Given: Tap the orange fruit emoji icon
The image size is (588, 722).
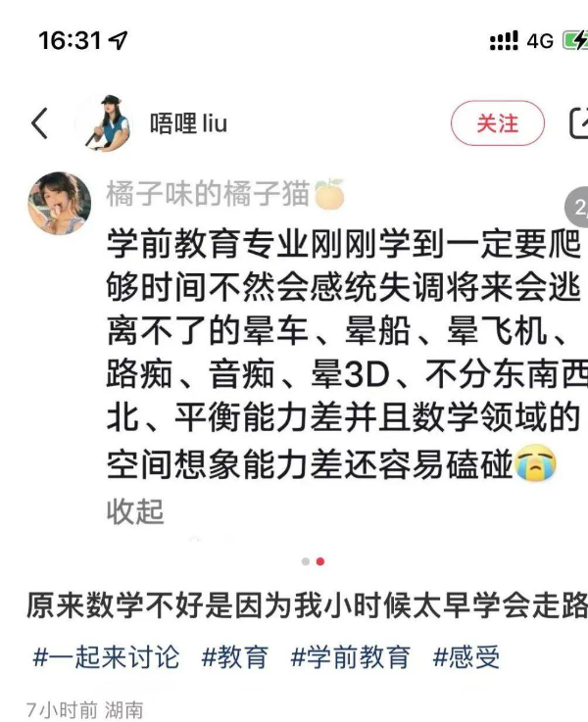Looking at the screenshot, I should (329, 194).
